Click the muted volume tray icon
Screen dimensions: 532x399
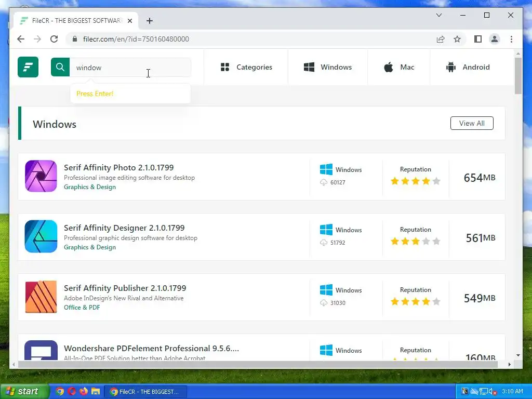tap(493, 392)
